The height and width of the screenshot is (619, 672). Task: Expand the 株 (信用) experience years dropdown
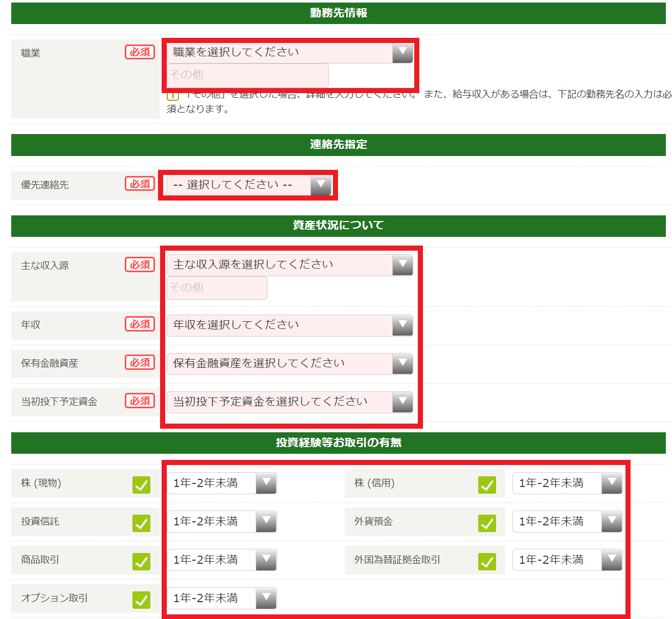(x=567, y=483)
